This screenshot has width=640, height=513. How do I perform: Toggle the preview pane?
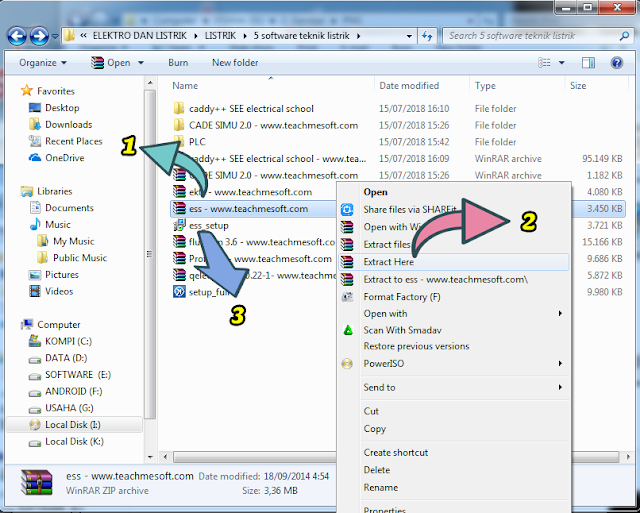[x=588, y=63]
